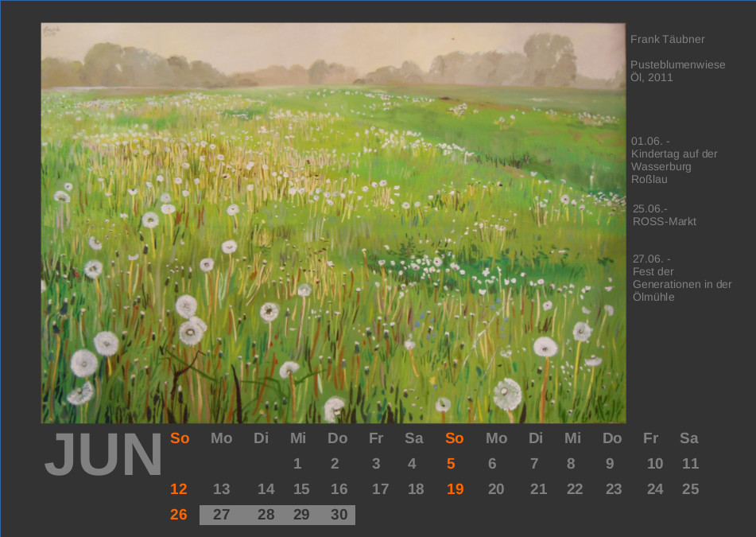Click the 'ROSS-Markt' event text
This screenshot has height=537, width=756.
(x=665, y=221)
